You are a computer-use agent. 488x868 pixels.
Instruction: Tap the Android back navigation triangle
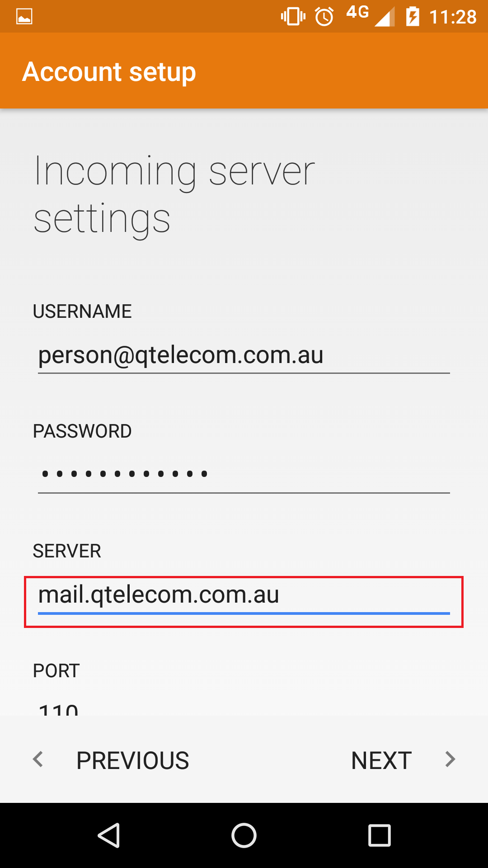coord(108,835)
